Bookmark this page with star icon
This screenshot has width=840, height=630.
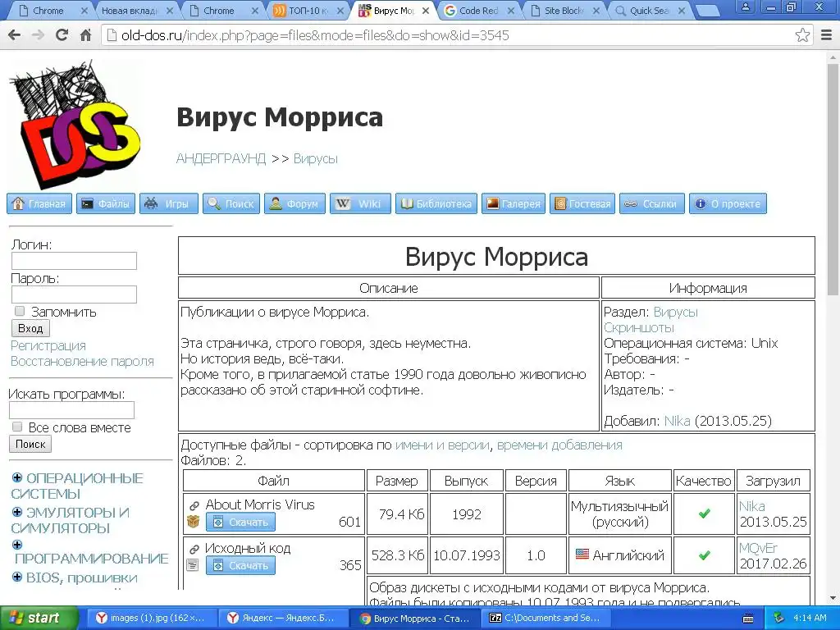[802, 35]
